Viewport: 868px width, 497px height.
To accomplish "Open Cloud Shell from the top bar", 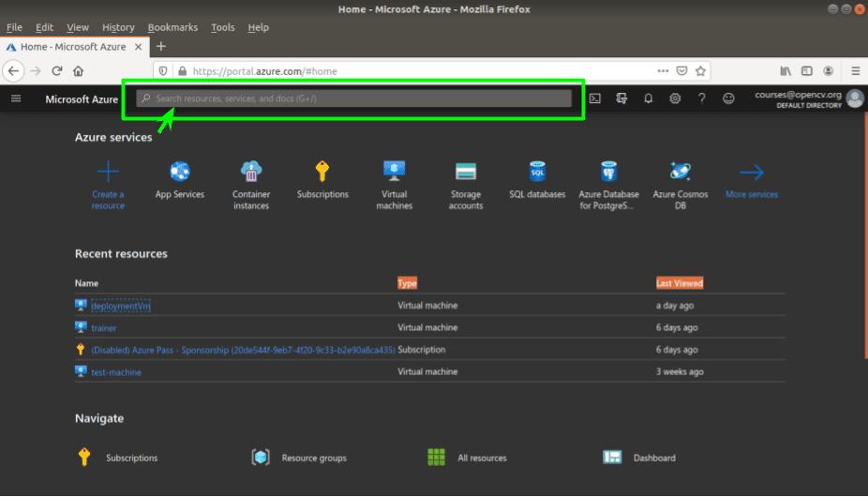I will (x=595, y=98).
